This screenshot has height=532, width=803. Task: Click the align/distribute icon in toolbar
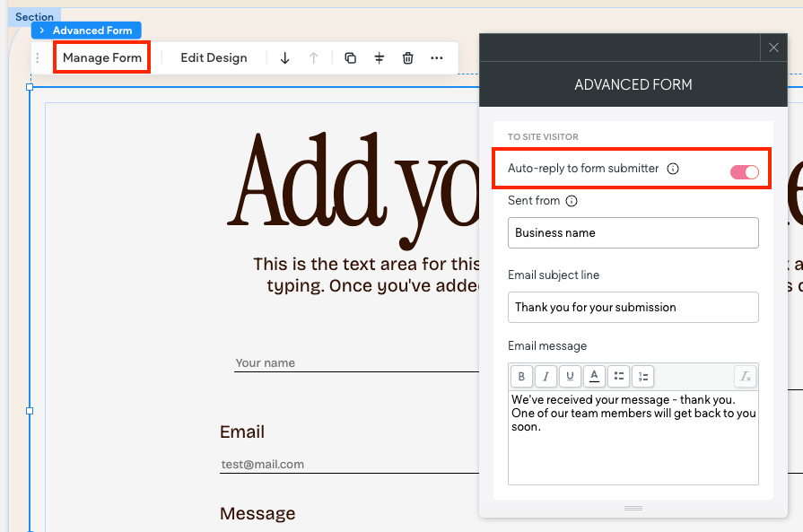click(380, 58)
